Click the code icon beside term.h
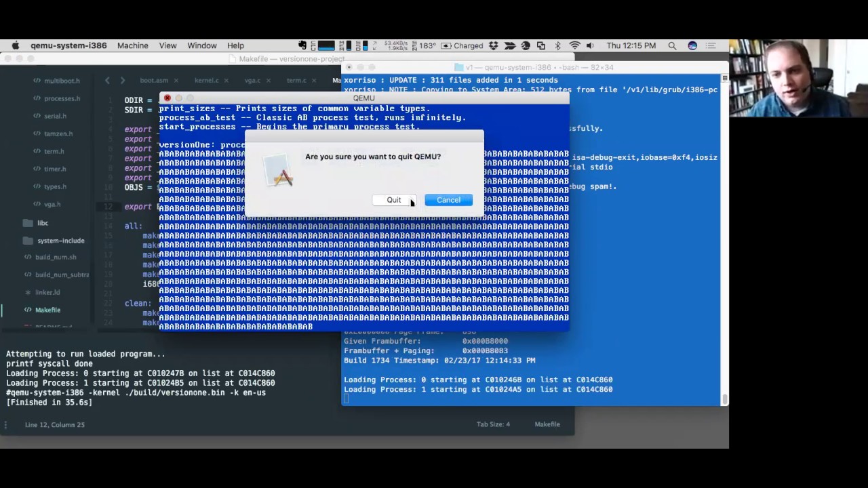The image size is (868, 488). [x=37, y=151]
